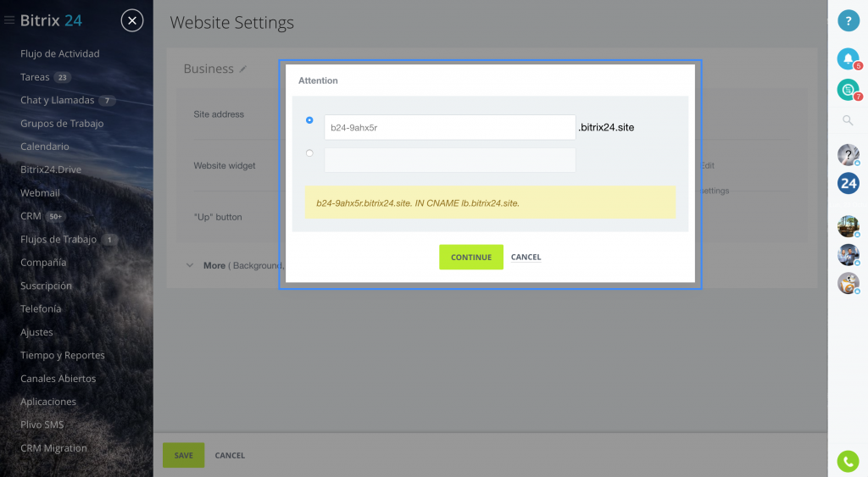Open Suscripción in the sidebar
The image size is (868, 477).
(x=46, y=286)
